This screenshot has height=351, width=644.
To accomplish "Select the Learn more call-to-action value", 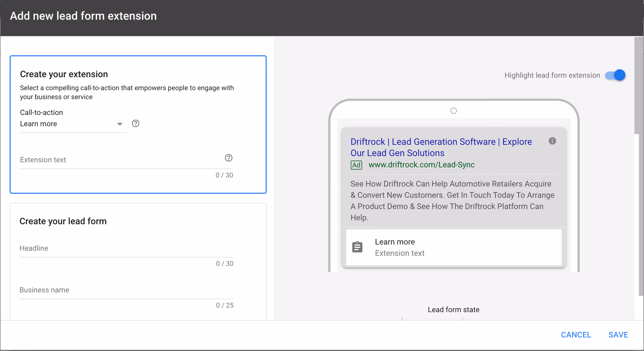I will [x=39, y=124].
